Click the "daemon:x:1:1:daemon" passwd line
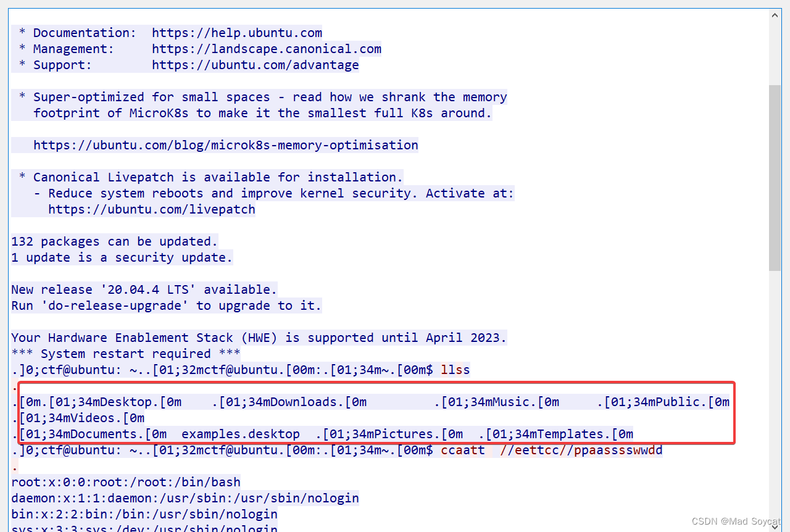The image size is (790, 532). click(x=185, y=498)
